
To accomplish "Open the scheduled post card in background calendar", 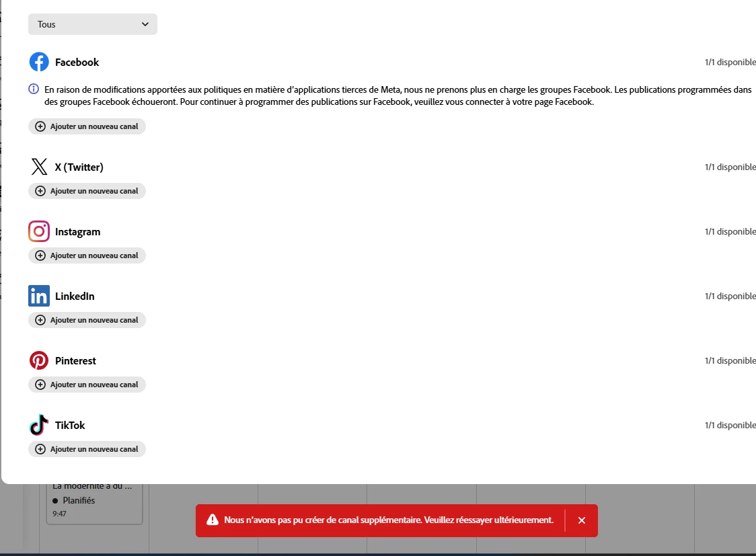I will click(x=94, y=504).
